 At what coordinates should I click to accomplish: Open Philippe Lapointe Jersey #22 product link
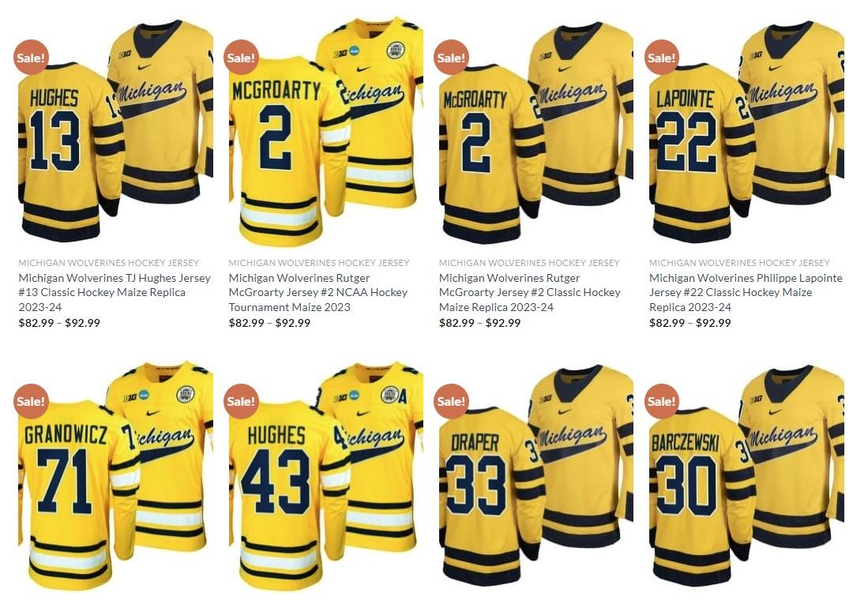(x=746, y=292)
